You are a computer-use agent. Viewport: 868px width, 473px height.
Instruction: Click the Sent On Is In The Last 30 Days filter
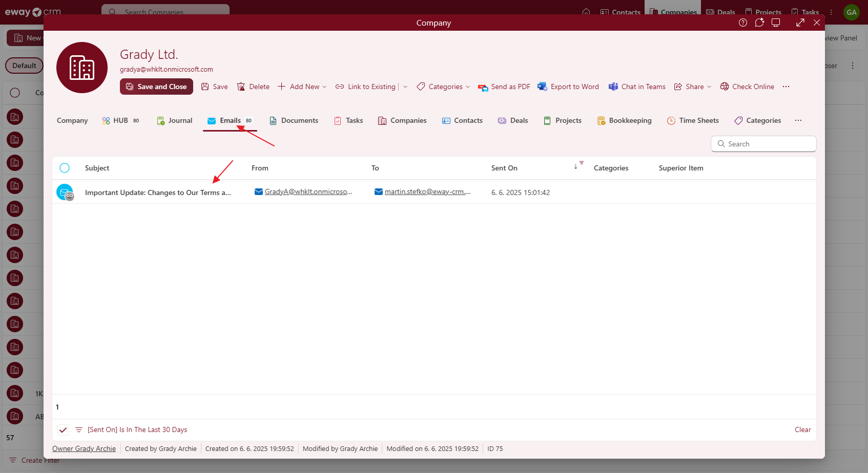point(137,430)
